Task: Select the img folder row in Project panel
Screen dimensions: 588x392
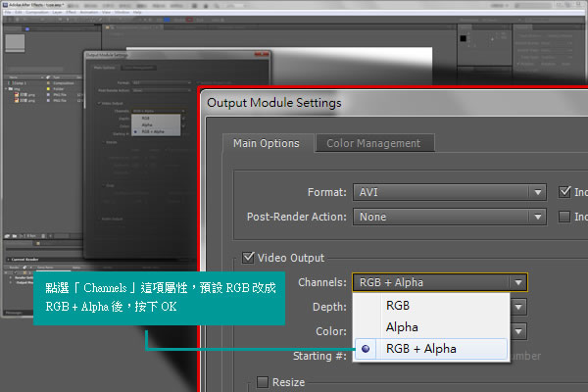Action: [43, 89]
